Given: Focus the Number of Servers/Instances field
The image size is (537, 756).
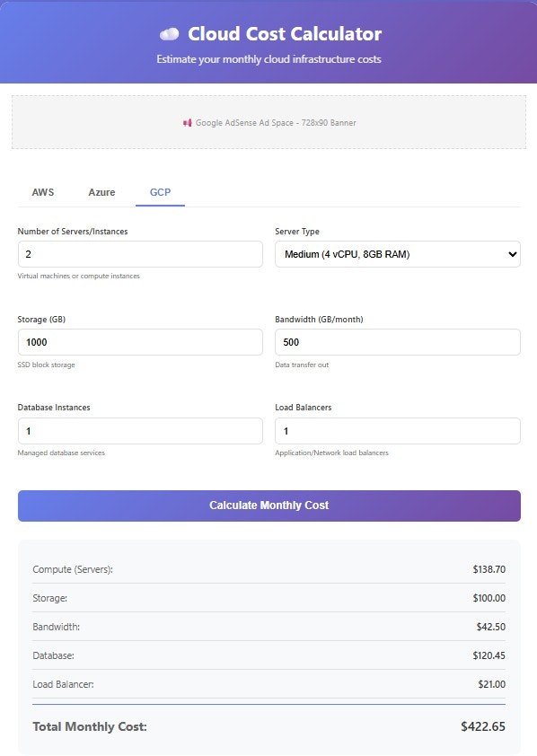Looking at the screenshot, I should tap(140, 254).
